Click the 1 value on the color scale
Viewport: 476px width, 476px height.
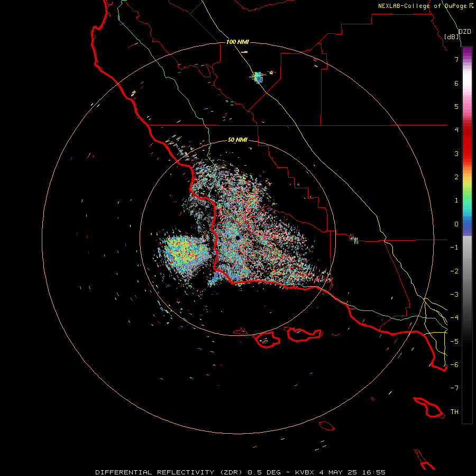(x=456, y=200)
